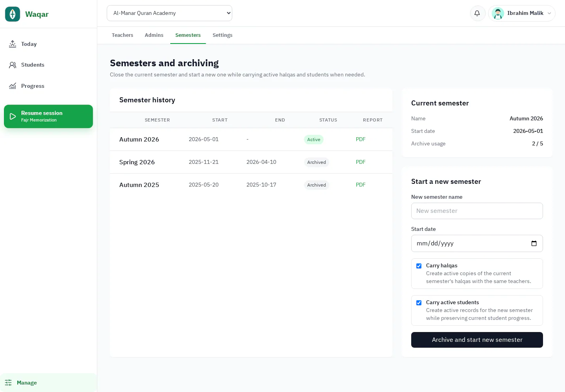Image resolution: width=565 pixels, height=392 pixels.
Task: Open the Spring 2026 PDF report
Action: 361,162
